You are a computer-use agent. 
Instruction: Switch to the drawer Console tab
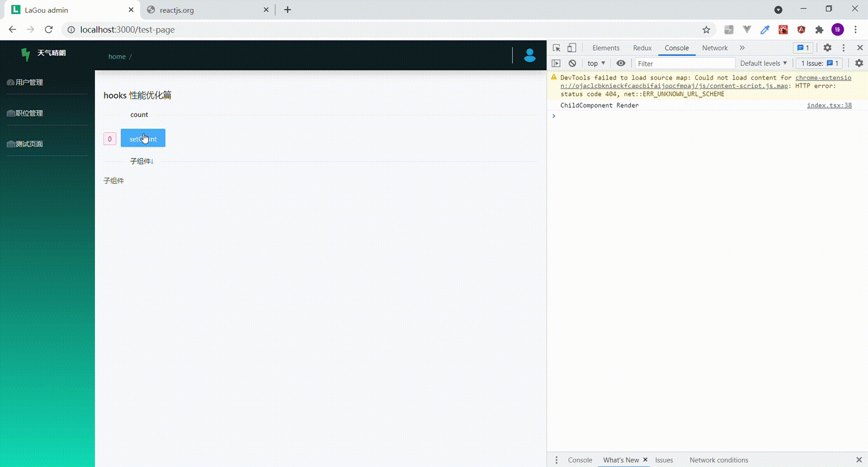tap(580, 460)
